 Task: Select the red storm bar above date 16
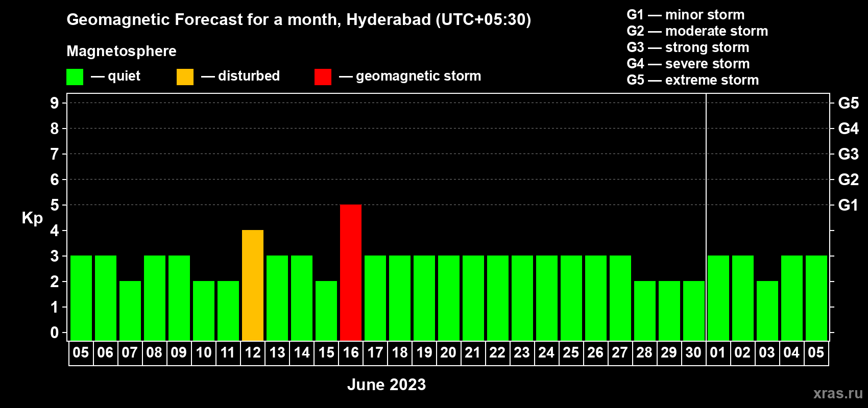click(x=351, y=272)
